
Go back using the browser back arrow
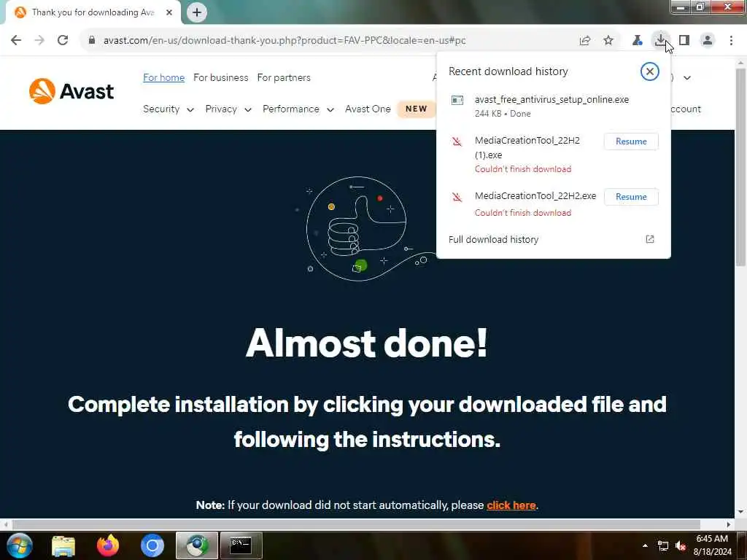(16, 40)
